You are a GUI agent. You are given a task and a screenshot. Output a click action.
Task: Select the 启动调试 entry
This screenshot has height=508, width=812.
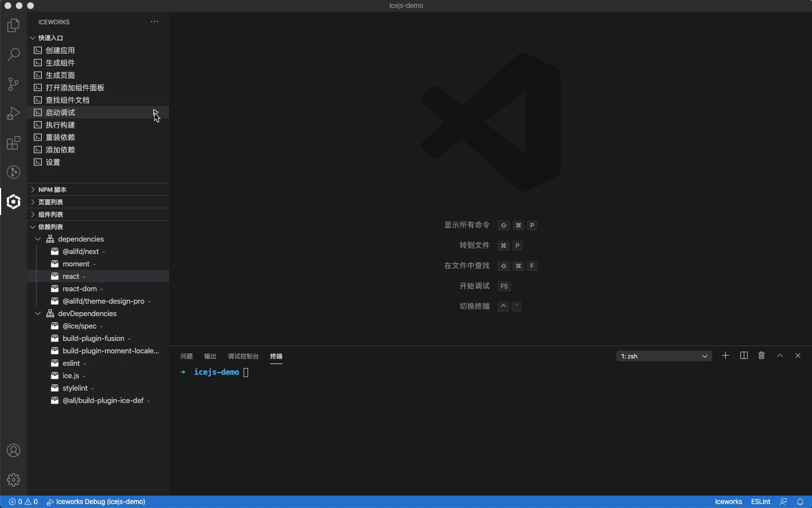(98, 112)
